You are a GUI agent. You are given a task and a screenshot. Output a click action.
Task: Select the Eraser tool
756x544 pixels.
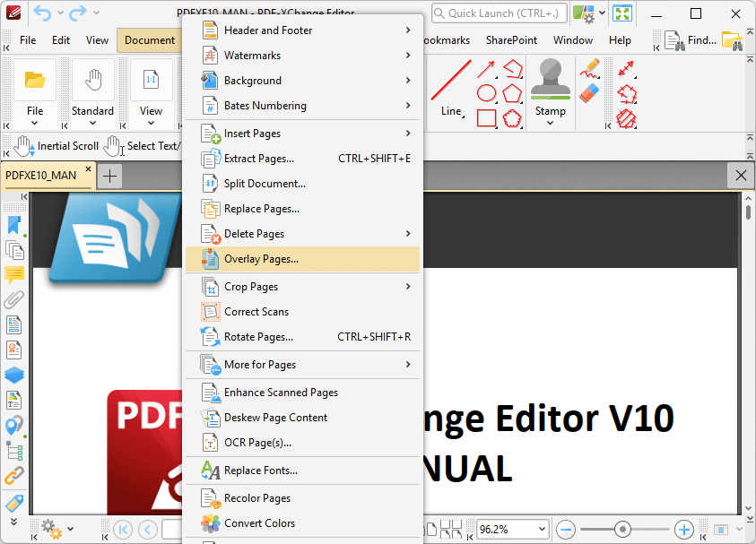589,93
